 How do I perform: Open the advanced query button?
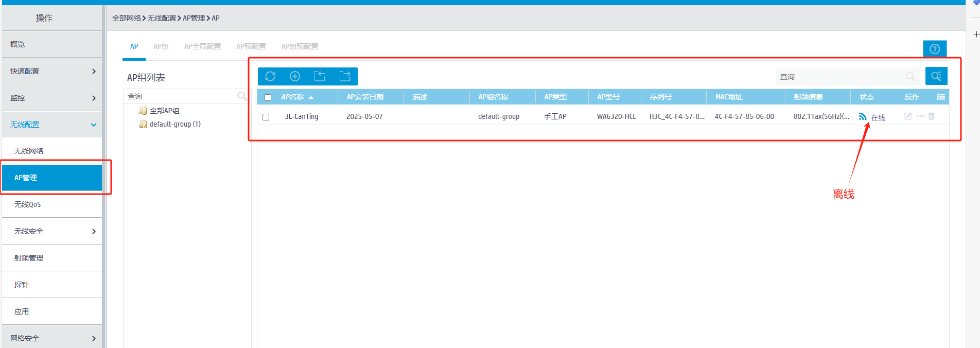pos(936,76)
